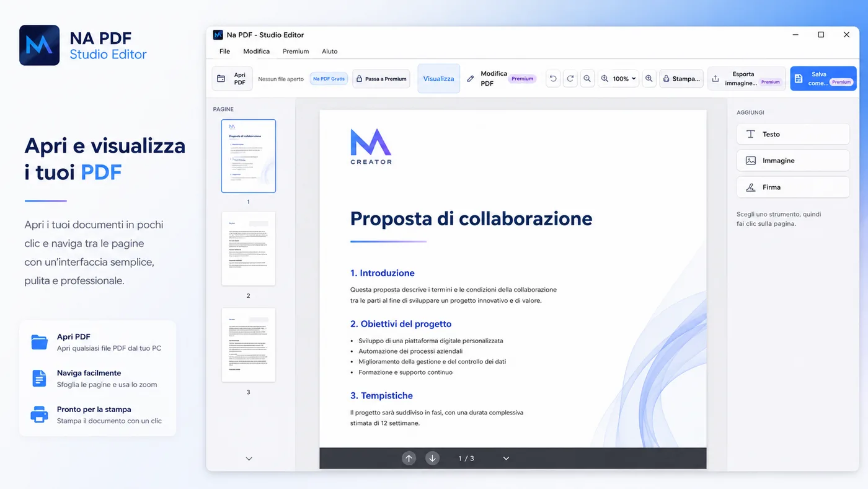Click the blue Salva come... button
The image size is (868, 489).
point(823,79)
